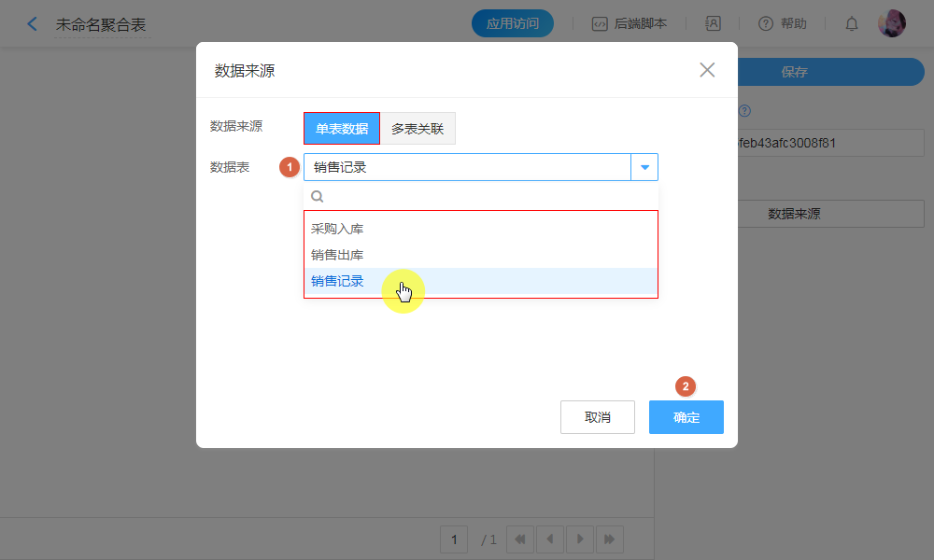Click the user avatar picture
934x560 pixels.
[x=891, y=24]
